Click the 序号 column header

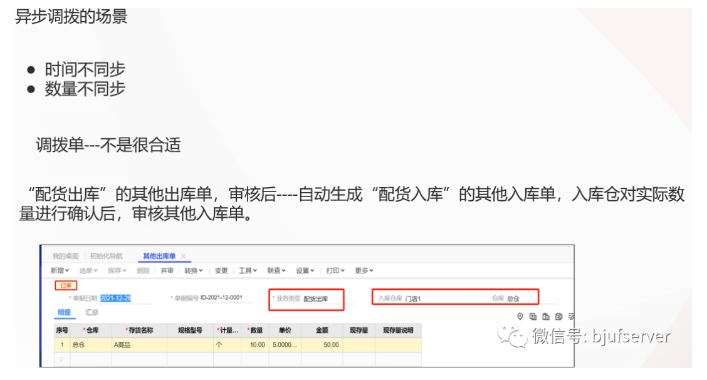[x=62, y=330]
